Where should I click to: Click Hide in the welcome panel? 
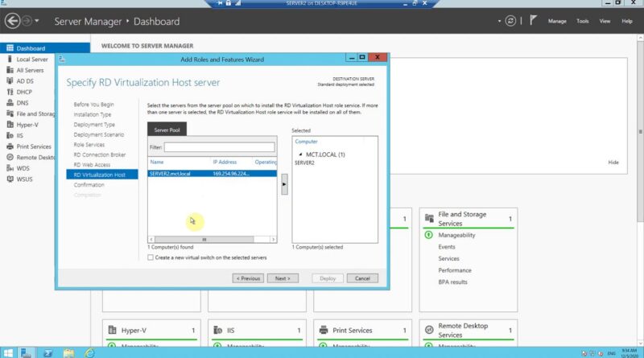tap(613, 163)
